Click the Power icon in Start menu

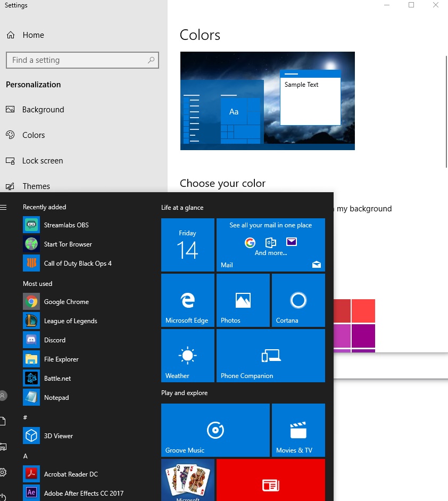[3, 497]
